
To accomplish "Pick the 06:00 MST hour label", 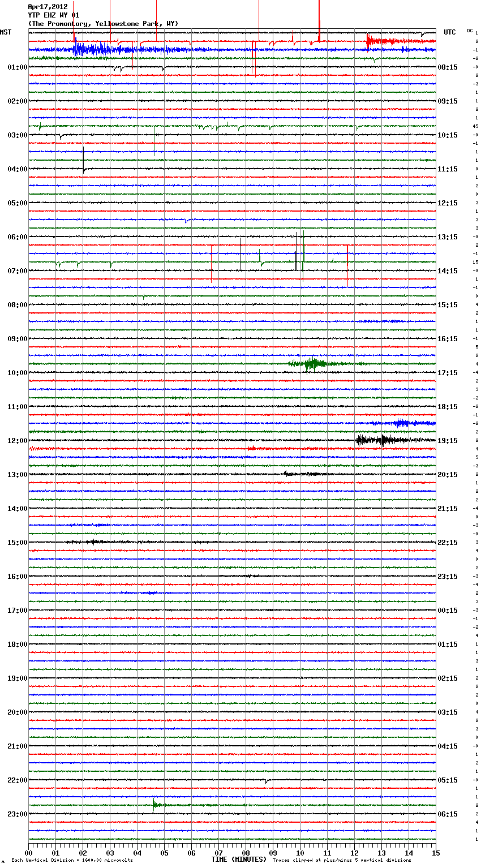I will click(x=18, y=237).
